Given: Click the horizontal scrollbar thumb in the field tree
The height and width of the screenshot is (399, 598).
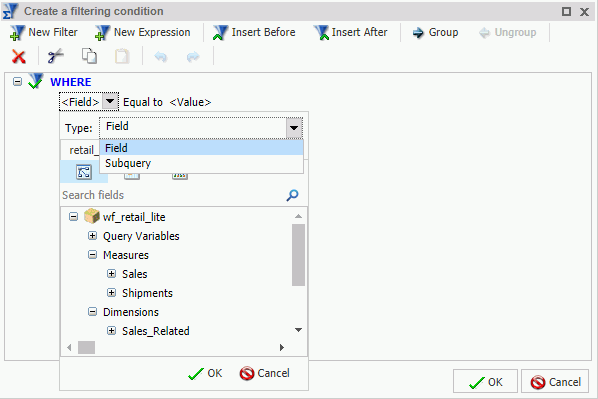Looking at the screenshot, I should click(87, 348).
